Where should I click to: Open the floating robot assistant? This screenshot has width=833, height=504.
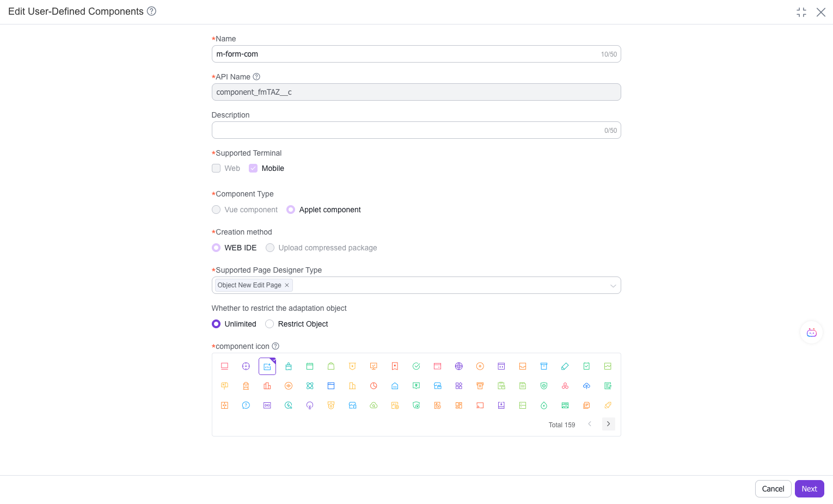[811, 333]
